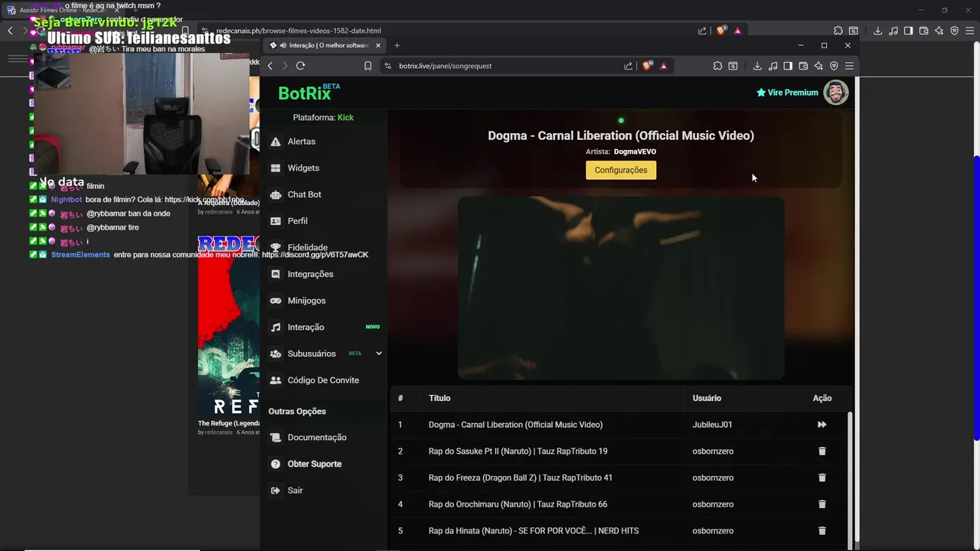Open Brave Rewards in front window
Screen dimensions: 980x551
coord(664,66)
